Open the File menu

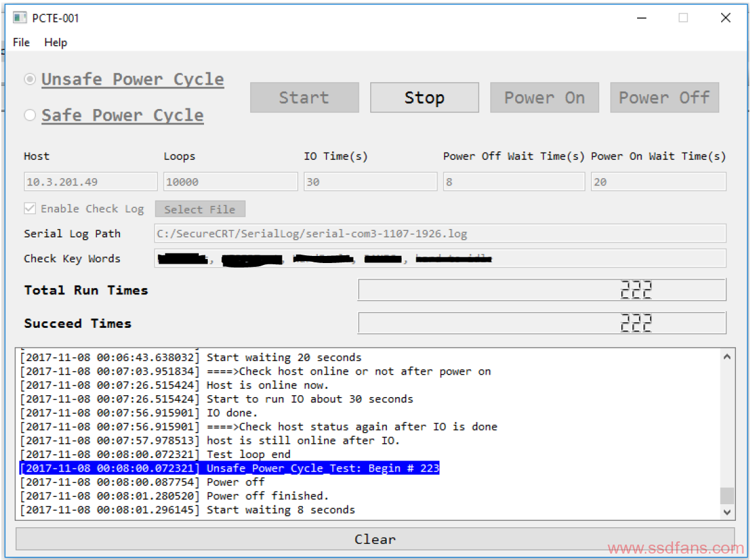pos(21,42)
